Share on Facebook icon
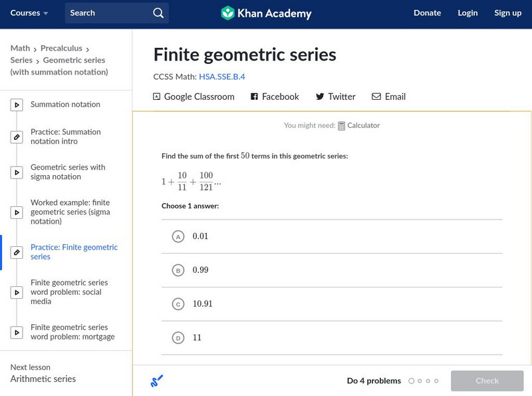Image resolution: width=532 pixels, height=396 pixels. coord(254,97)
